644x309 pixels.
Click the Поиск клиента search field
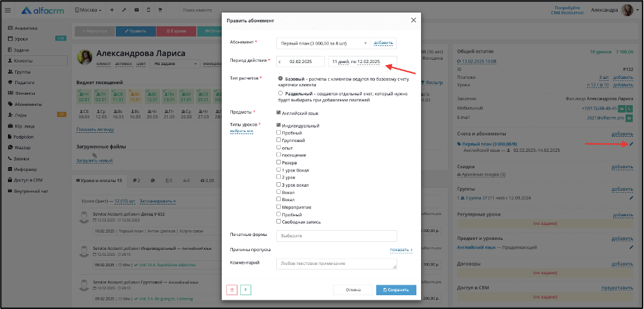pyautogui.click(x=197, y=11)
